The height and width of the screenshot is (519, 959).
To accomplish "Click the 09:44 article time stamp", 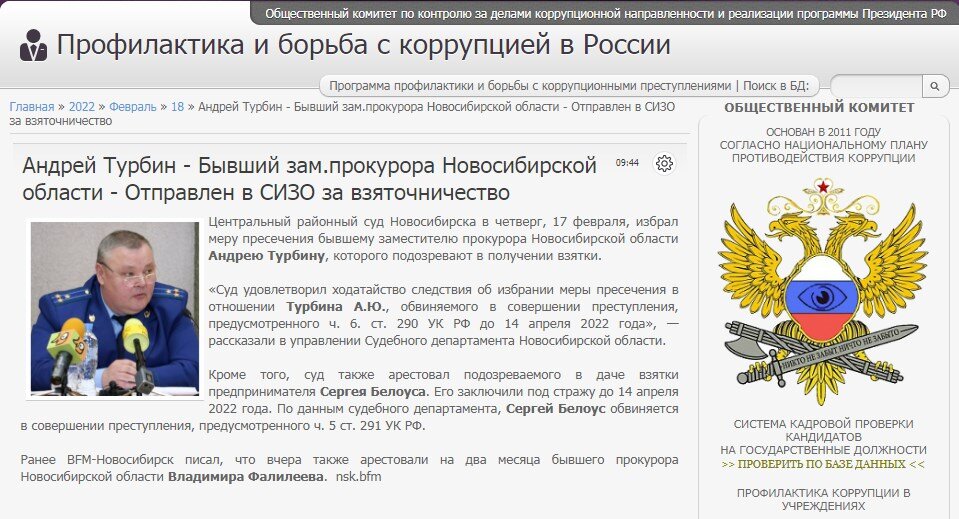I will 627,163.
